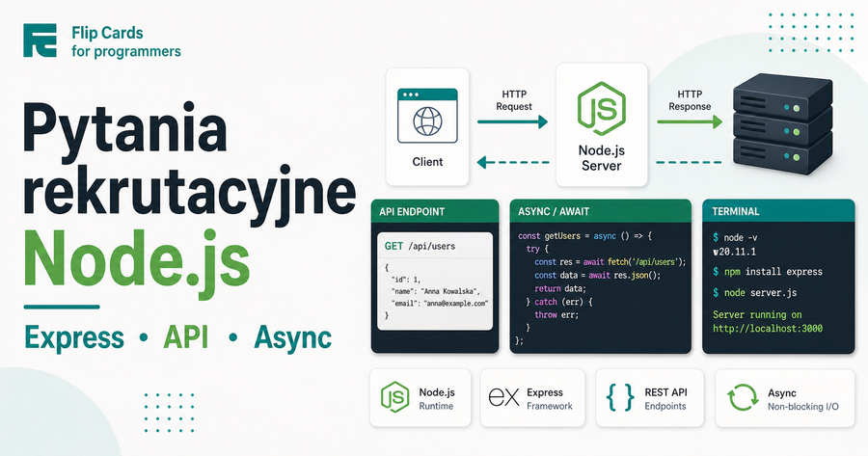The image size is (868, 456).
Task: Click the green HTTP Response arrow
Action: click(x=690, y=121)
